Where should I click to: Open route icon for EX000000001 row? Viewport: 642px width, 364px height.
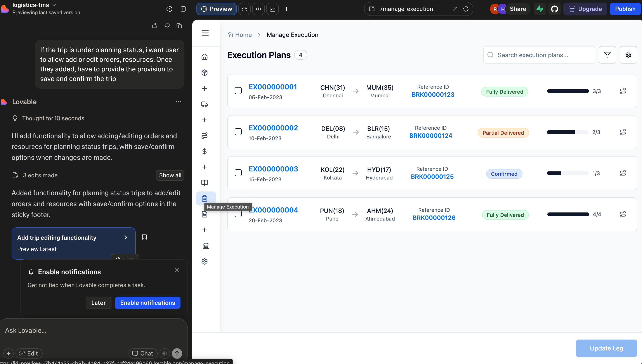623,91
